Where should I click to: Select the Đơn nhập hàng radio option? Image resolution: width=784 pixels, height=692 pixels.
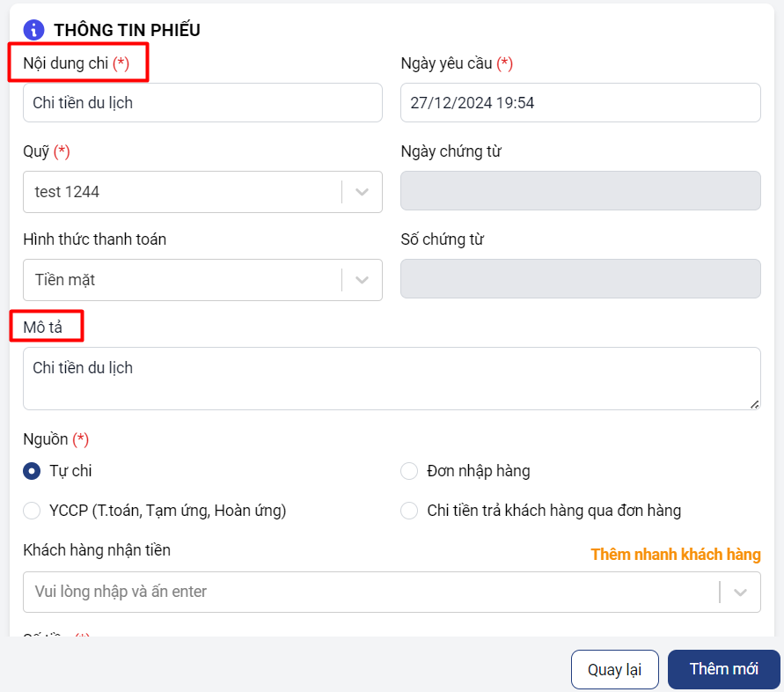point(409,471)
